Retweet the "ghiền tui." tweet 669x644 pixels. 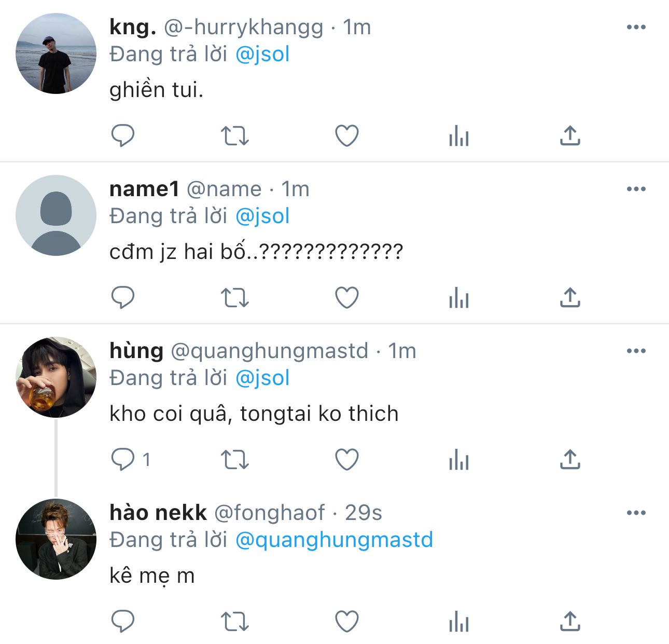235,136
